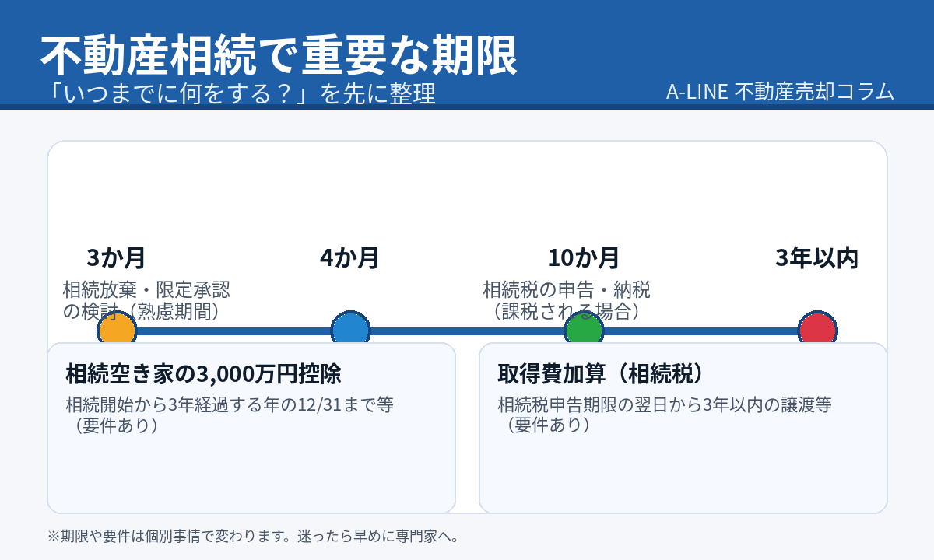Screen dimensions: 934x560
Task: Click the 3か月 deadline label
Action: pos(117,257)
